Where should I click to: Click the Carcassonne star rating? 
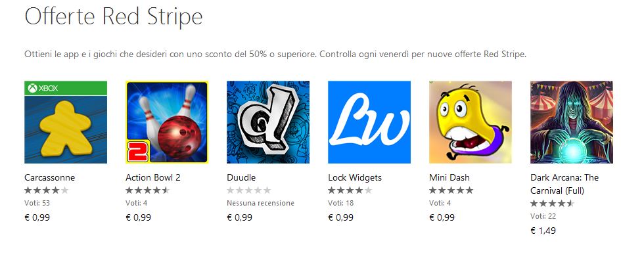click(x=47, y=190)
